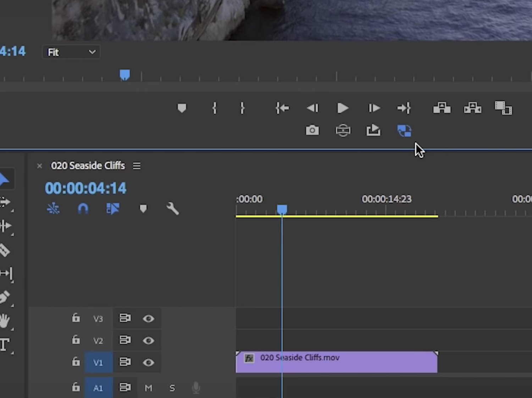532x398 pixels.
Task: Click the timeline timecode 00:00:04:14 field
Action: click(x=85, y=188)
